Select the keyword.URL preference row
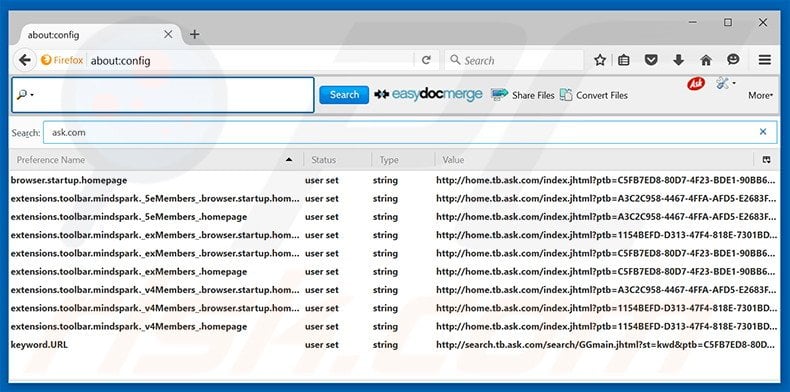Image resolution: width=790 pixels, height=392 pixels. [x=394, y=345]
